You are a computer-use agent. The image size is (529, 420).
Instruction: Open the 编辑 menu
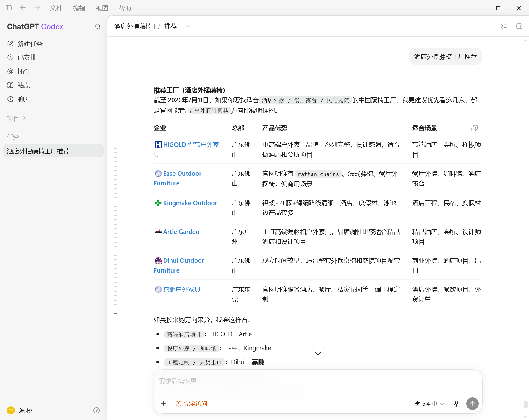[x=79, y=8]
